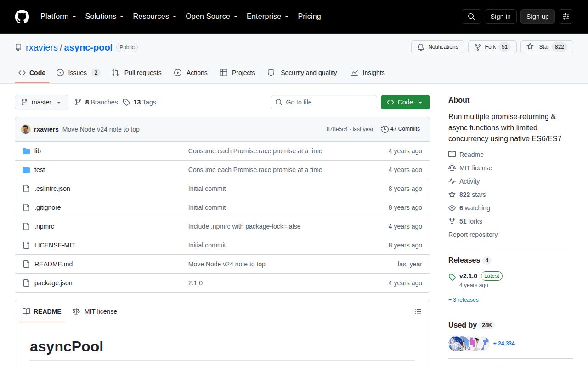The image size is (588, 368).
Task: Open the Insights tab
Action: pyautogui.click(x=367, y=73)
